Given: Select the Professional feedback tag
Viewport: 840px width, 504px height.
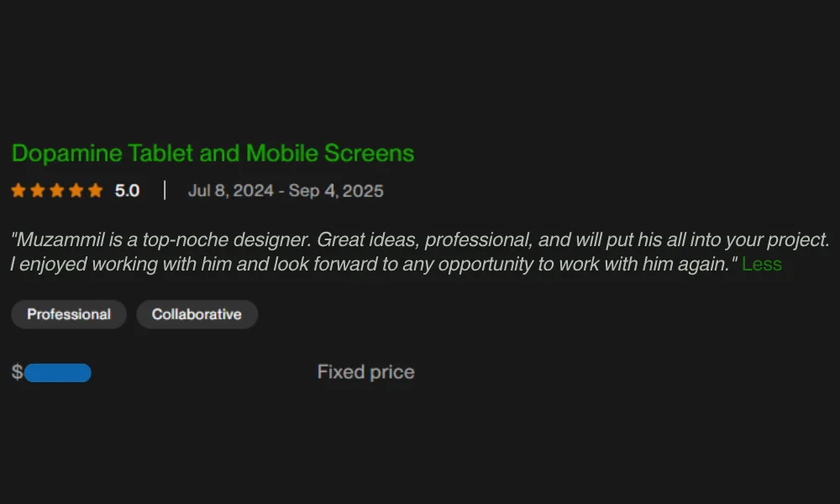Looking at the screenshot, I should tap(69, 314).
